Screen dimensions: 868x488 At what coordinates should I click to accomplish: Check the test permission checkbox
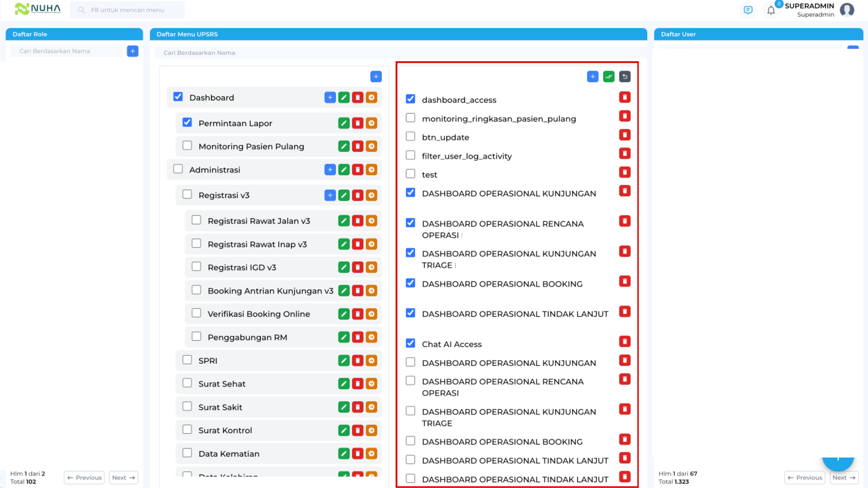click(x=411, y=174)
